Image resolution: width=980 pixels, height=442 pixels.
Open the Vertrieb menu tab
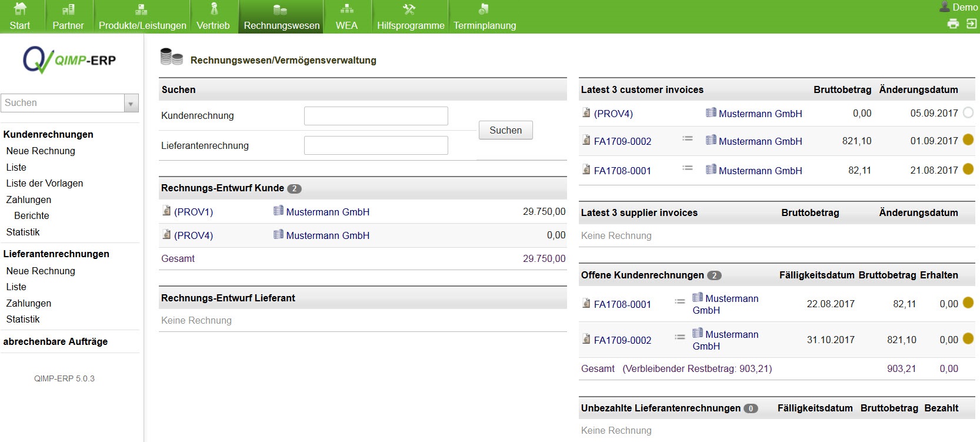[213, 17]
